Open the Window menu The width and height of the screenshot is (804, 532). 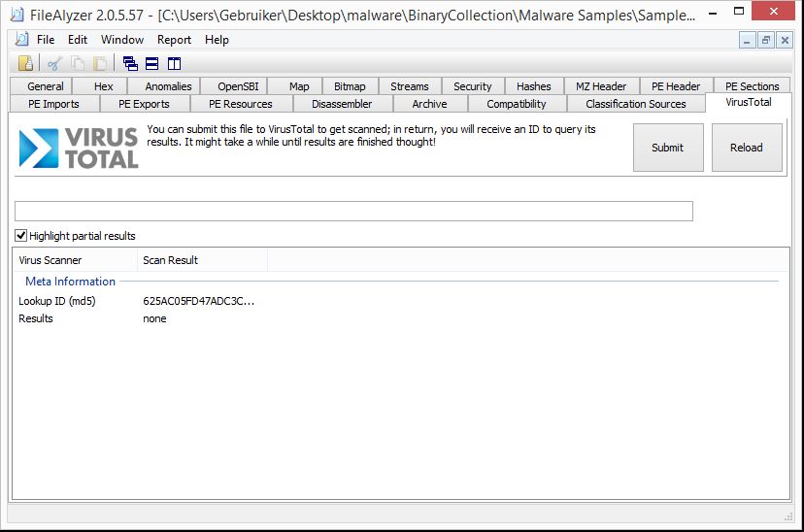pos(122,40)
